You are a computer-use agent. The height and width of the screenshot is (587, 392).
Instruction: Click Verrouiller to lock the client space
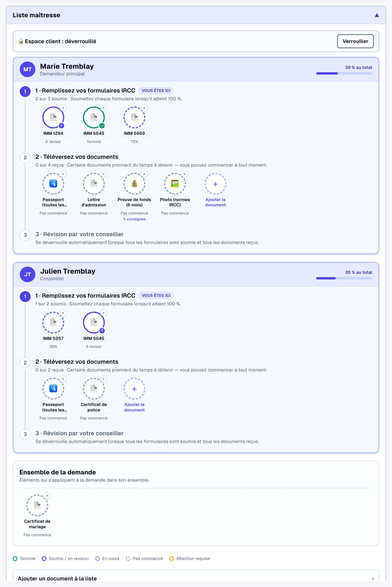tap(355, 41)
